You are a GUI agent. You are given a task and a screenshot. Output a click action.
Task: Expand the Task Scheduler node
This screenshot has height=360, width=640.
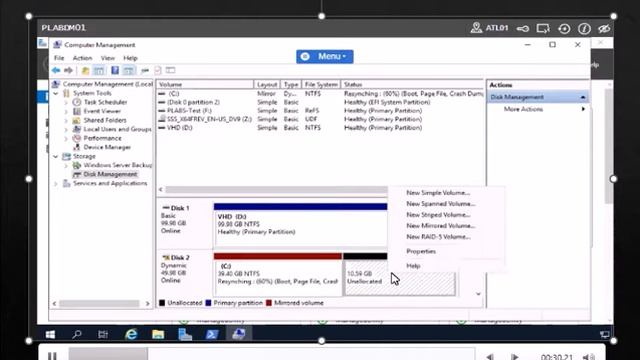pyautogui.click(x=66, y=102)
